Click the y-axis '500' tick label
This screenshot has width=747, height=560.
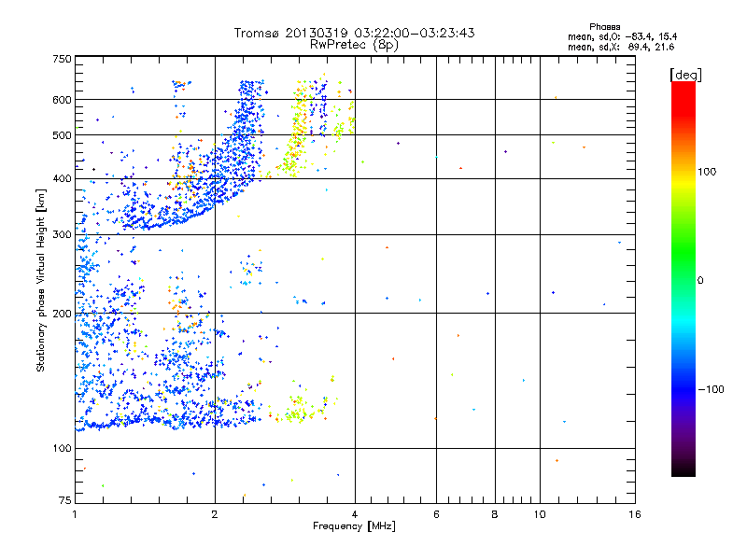click(x=62, y=135)
